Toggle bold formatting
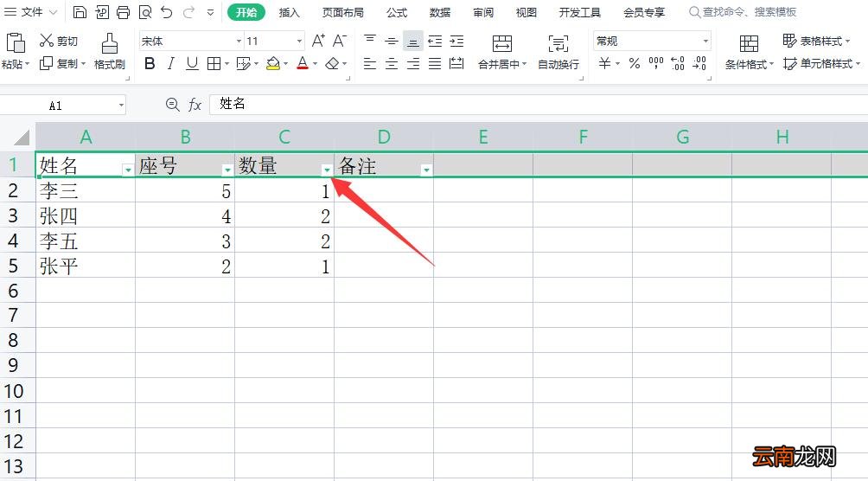Viewport: 868px width, 481px height. click(x=150, y=64)
